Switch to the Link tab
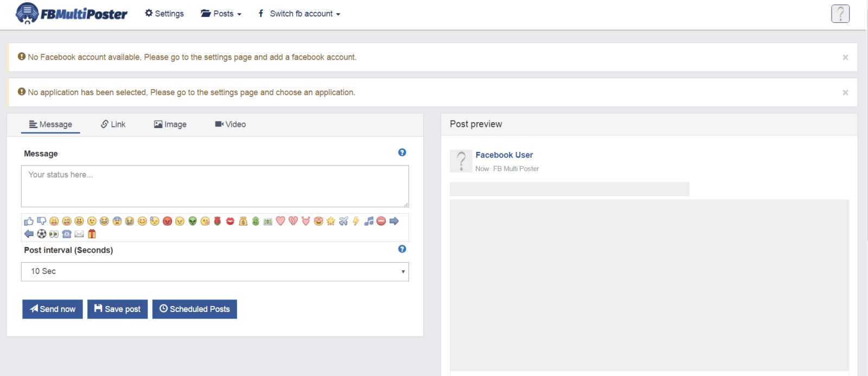The image size is (868, 376). 113,124
